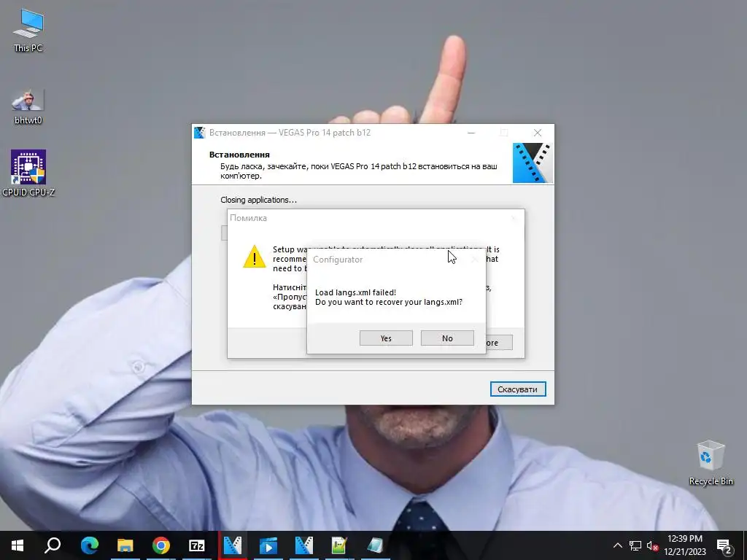The height and width of the screenshot is (560, 747).
Task: Click the taskbar Search magnifier
Action: [53, 545]
